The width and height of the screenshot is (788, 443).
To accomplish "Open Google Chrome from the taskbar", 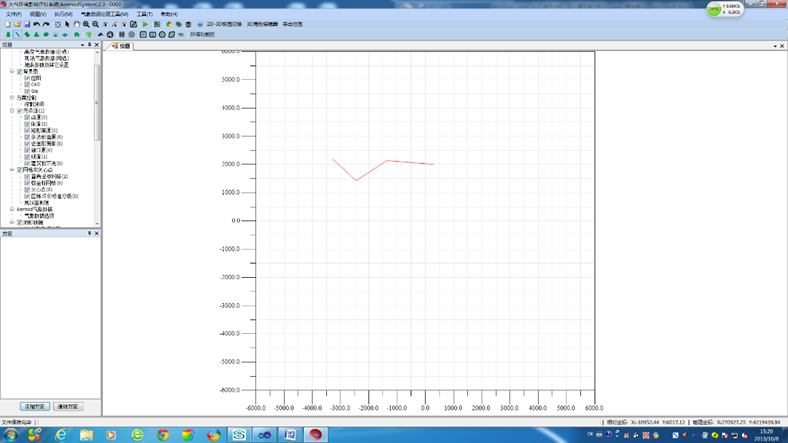I will [x=164, y=435].
